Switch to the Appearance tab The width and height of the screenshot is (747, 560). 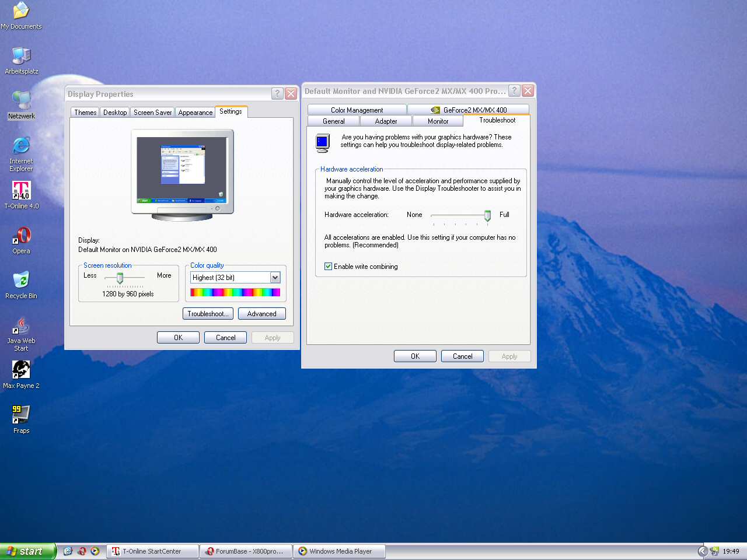pyautogui.click(x=196, y=113)
